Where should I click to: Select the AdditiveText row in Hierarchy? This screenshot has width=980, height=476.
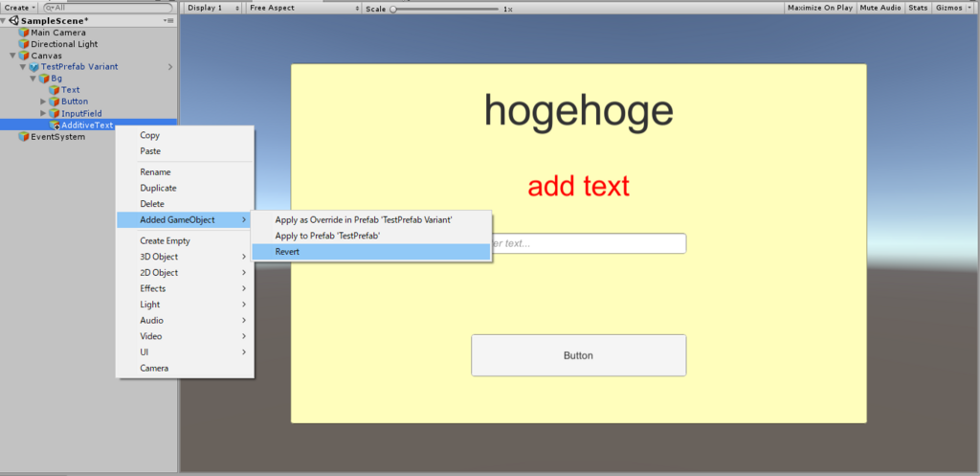[x=89, y=125]
